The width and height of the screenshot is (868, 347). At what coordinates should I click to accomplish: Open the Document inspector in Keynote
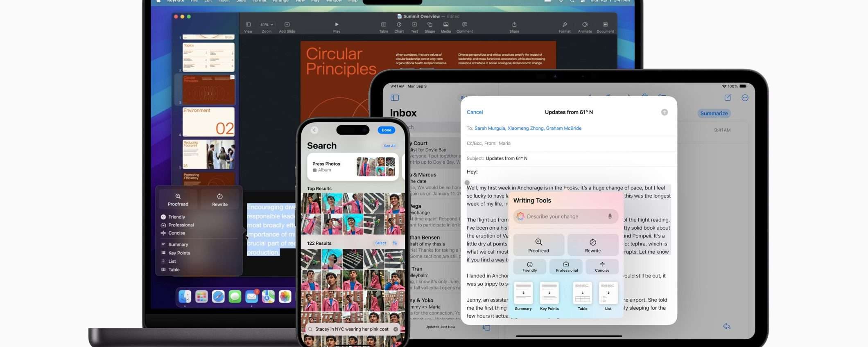[605, 27]
